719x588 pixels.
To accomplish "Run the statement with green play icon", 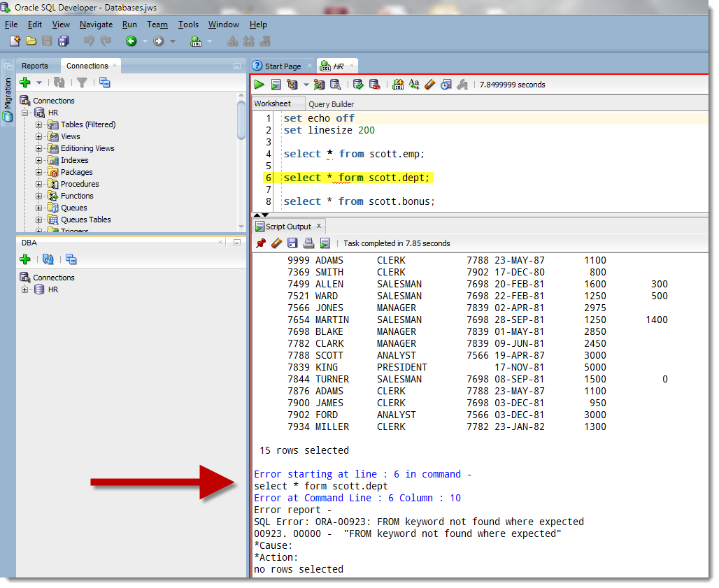I will 259,85.
